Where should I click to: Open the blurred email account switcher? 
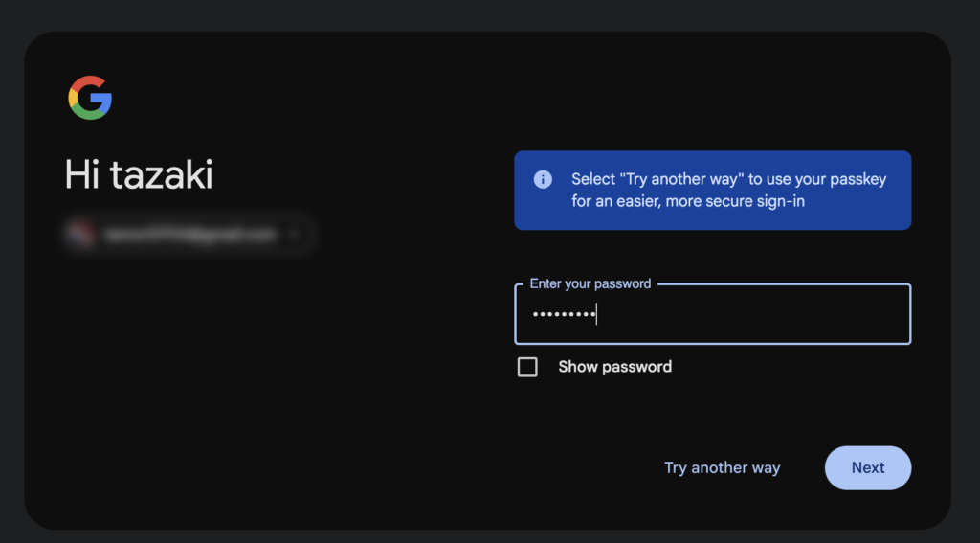(189, 234)
